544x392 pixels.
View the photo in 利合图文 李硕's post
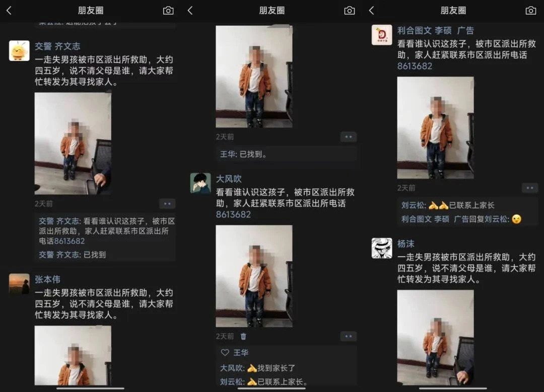tap(435, 127)
